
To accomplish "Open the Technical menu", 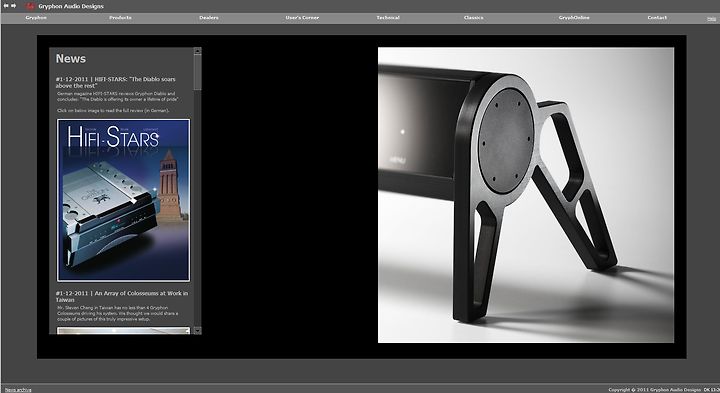I will click(388, 17).
